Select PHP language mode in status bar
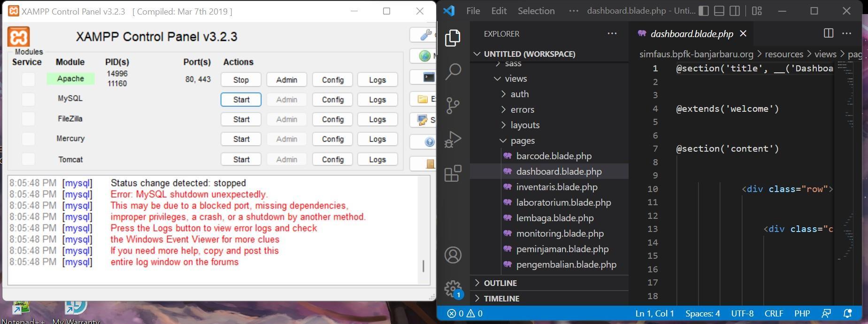 (x=802, y=313)
